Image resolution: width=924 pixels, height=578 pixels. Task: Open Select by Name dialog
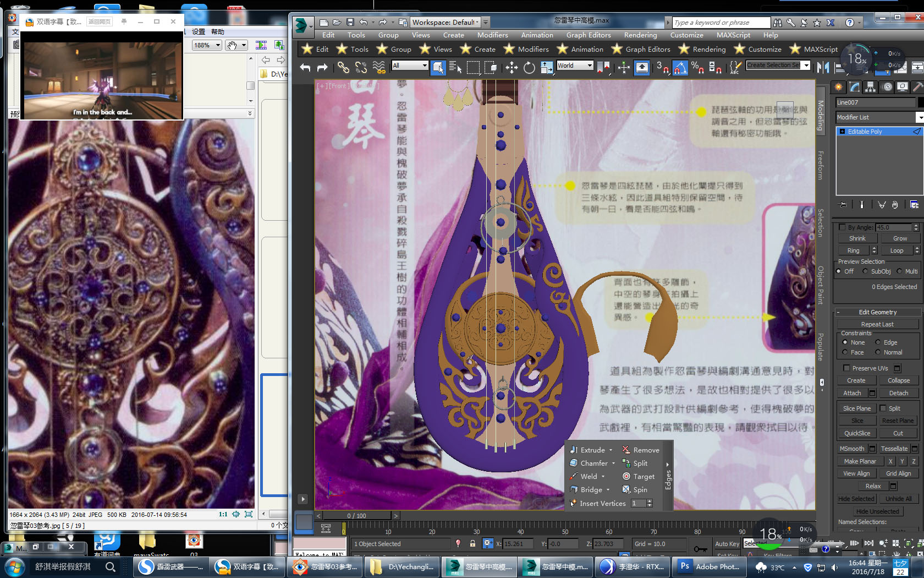coord(455,67)
